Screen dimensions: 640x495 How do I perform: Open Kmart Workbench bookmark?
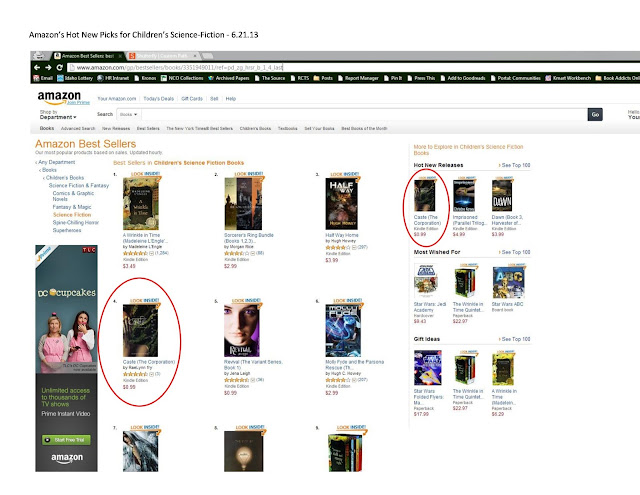point(568,78)
